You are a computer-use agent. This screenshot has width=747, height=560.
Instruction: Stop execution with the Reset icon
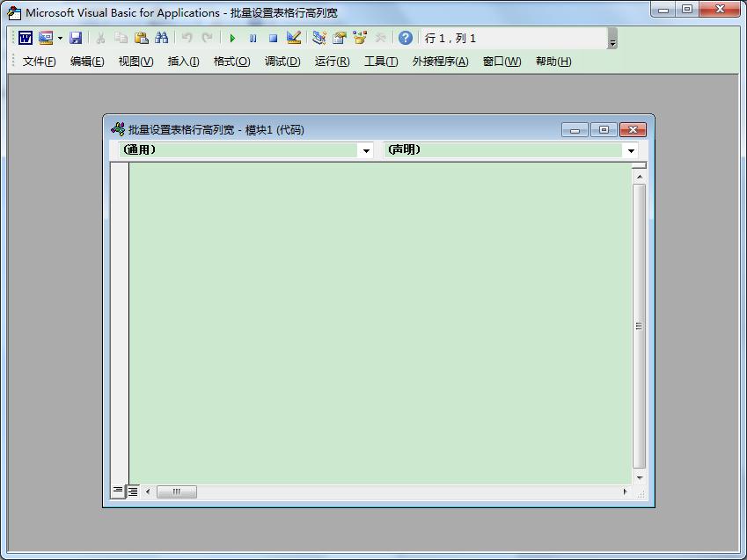pos(273,38)
